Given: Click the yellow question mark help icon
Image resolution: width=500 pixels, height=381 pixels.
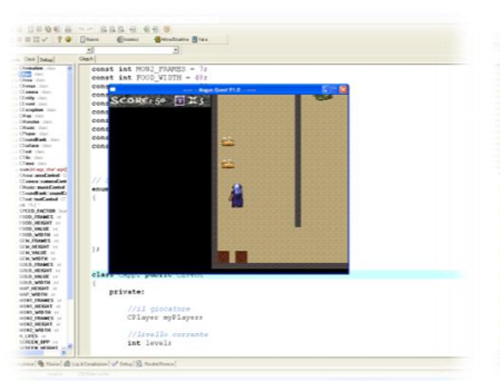Looking at the screenshot, I should tap(59, 39).
